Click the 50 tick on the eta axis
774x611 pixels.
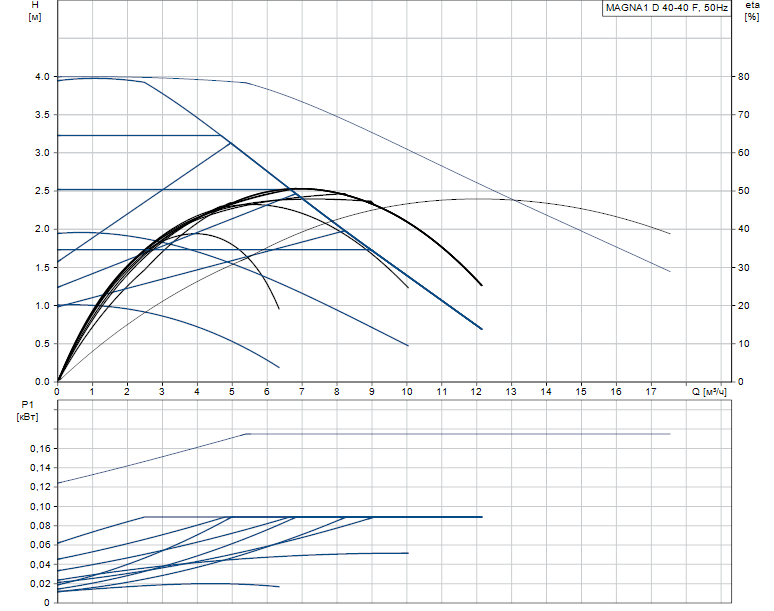click(x=743, y=191)
